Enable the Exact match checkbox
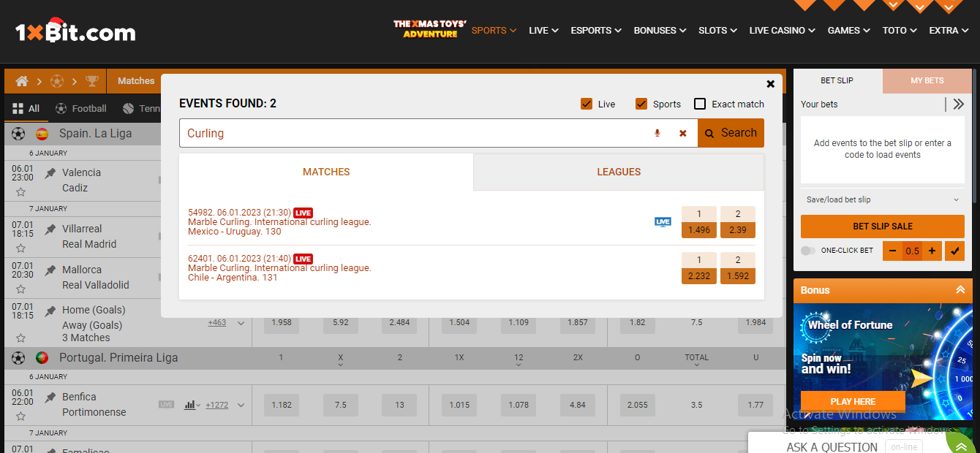The image size is (980, 453). (x=700, y=104)
